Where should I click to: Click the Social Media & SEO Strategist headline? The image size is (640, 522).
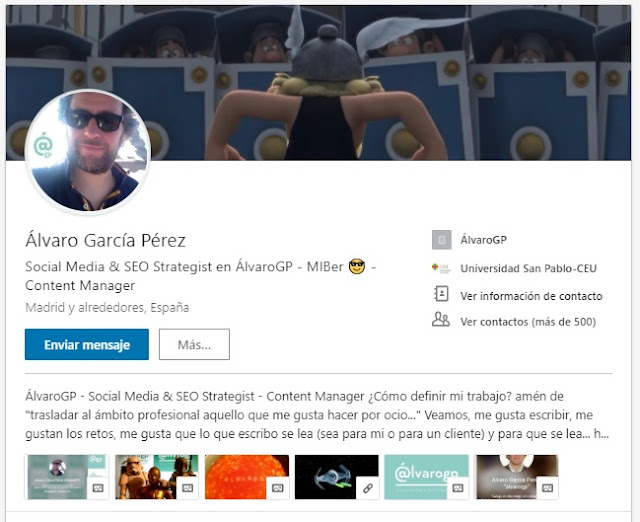click(x=200, y=276)
